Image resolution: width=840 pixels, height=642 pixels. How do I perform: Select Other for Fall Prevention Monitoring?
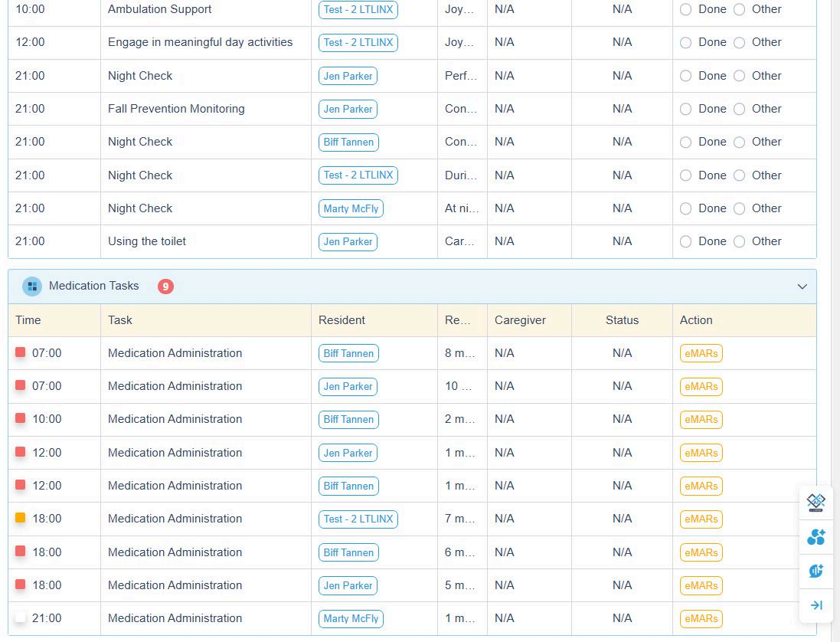pos(740,110)
